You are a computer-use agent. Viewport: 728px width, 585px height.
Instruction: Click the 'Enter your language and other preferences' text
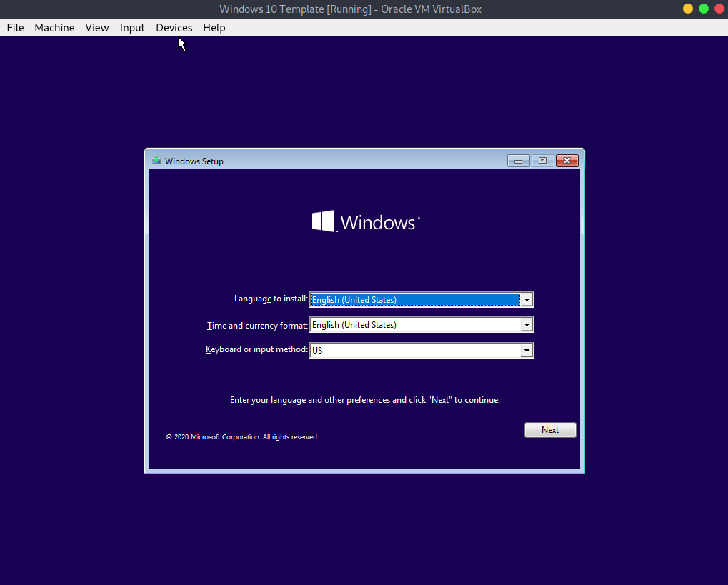click(365, 400)
